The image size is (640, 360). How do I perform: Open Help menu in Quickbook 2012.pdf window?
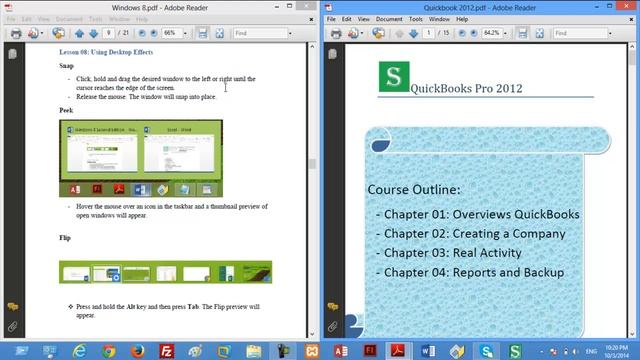[x=462, y=19]
